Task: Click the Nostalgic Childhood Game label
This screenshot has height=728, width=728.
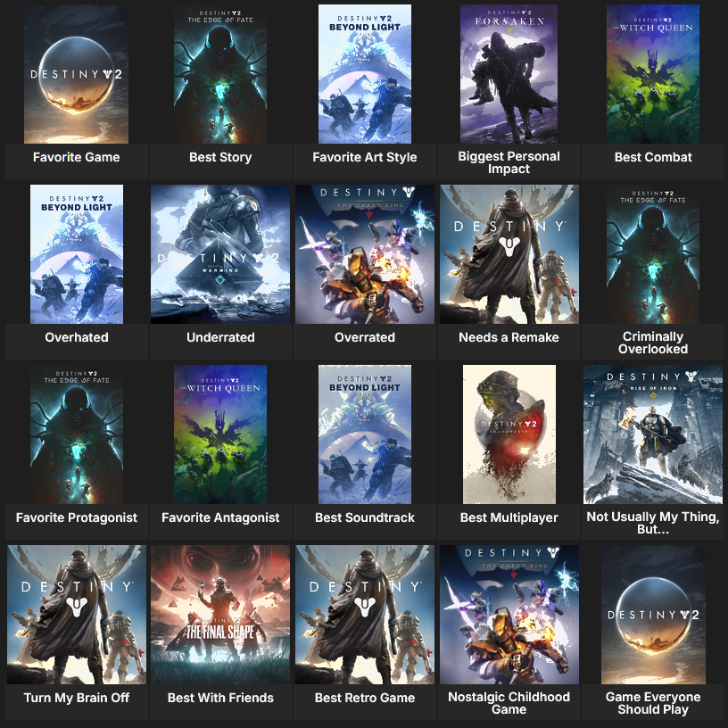Action: 509,703
